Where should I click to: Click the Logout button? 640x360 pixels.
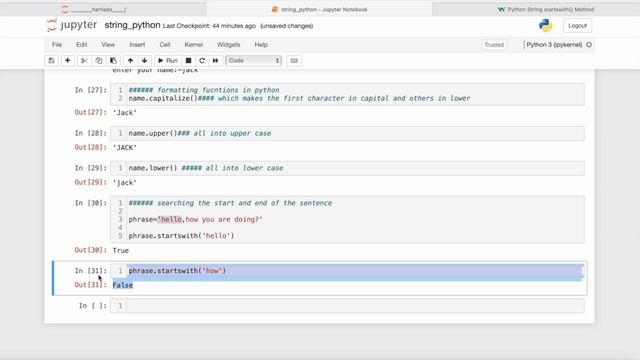[x=577, y=26]
